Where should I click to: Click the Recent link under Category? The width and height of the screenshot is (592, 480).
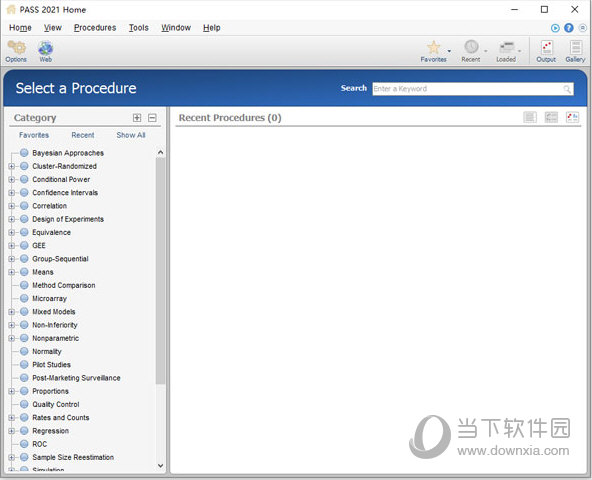83,135
